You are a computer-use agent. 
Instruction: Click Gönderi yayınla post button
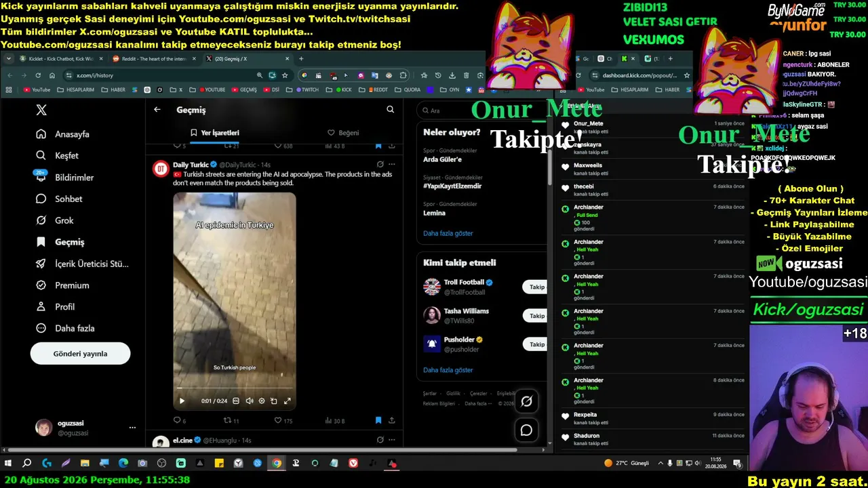80,354
